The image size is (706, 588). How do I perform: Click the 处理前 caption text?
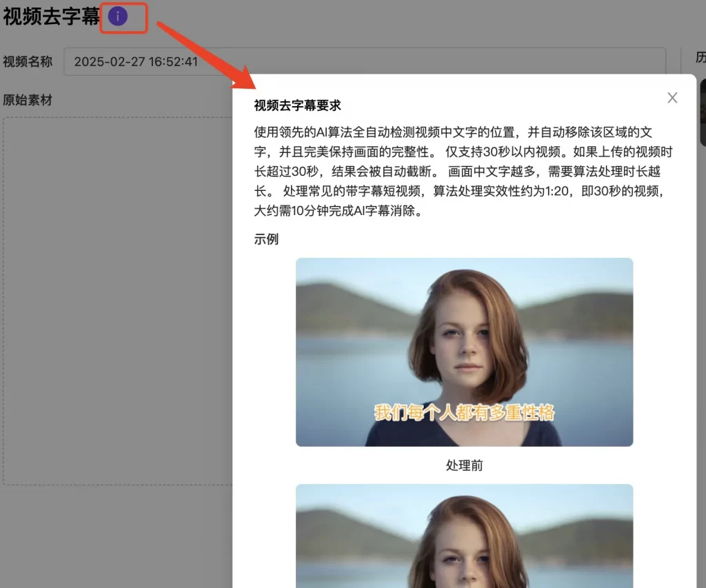464,465
